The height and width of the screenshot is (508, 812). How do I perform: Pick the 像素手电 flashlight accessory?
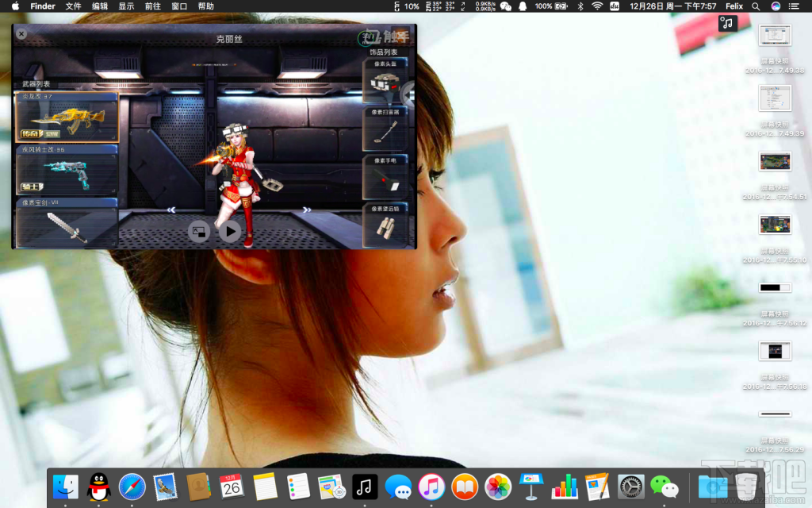tap(385, 180)
